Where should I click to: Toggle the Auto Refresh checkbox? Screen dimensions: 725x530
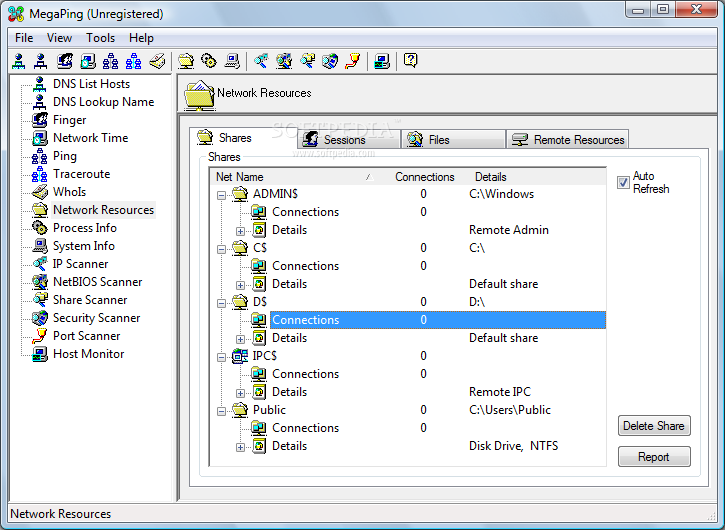click(623, 182)
